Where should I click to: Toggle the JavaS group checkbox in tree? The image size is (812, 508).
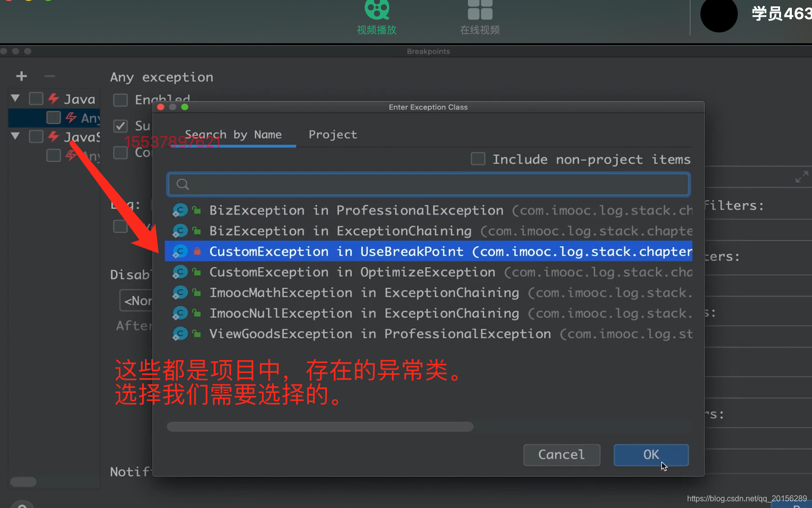point(36,136)
